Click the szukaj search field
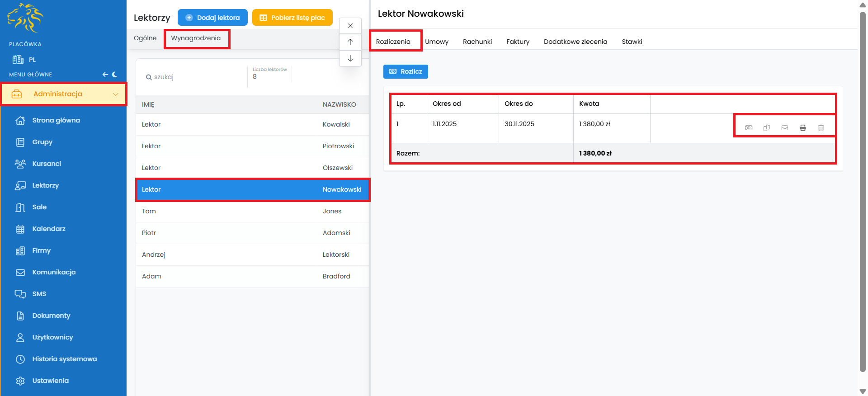Image resolution: width=868 pixels, height=396 pixels. (194, 77)
